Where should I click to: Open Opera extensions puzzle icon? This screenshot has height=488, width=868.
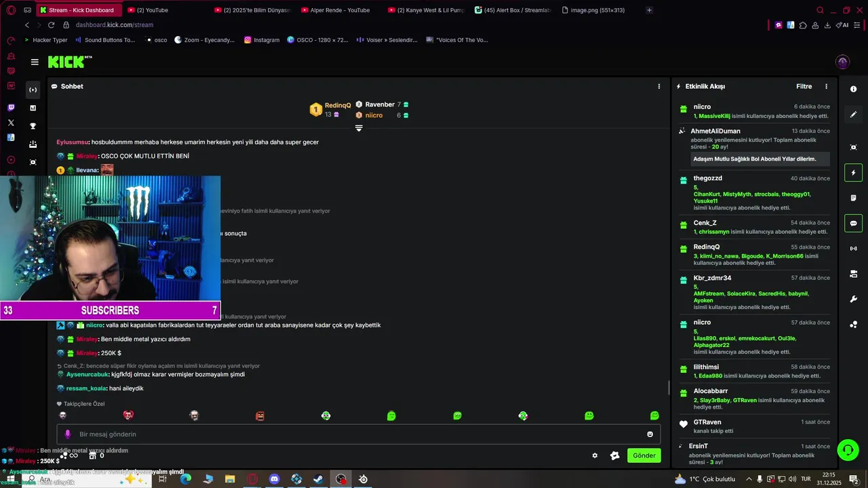[803, 25]
